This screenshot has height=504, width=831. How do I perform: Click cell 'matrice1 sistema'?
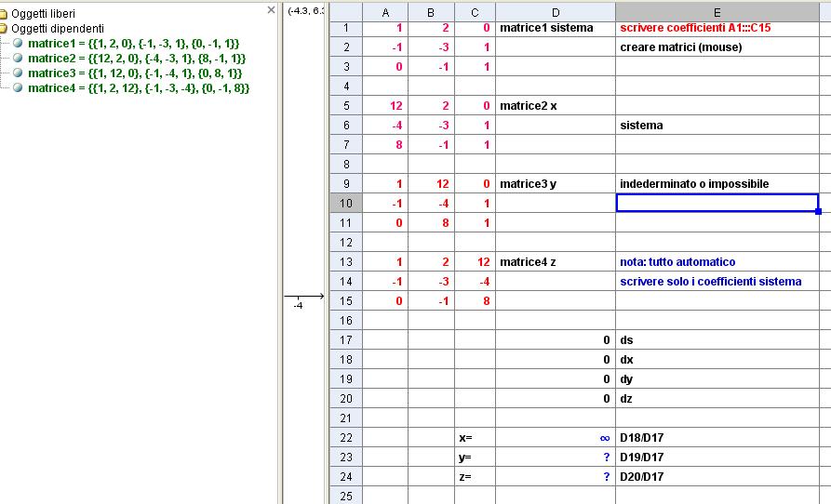pyautogui.click(x=556, y=28)
